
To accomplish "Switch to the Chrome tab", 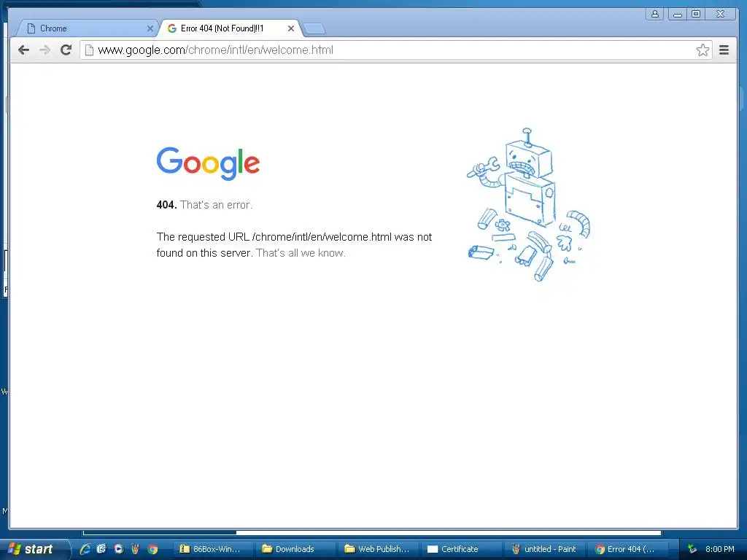I will (86, 28).
